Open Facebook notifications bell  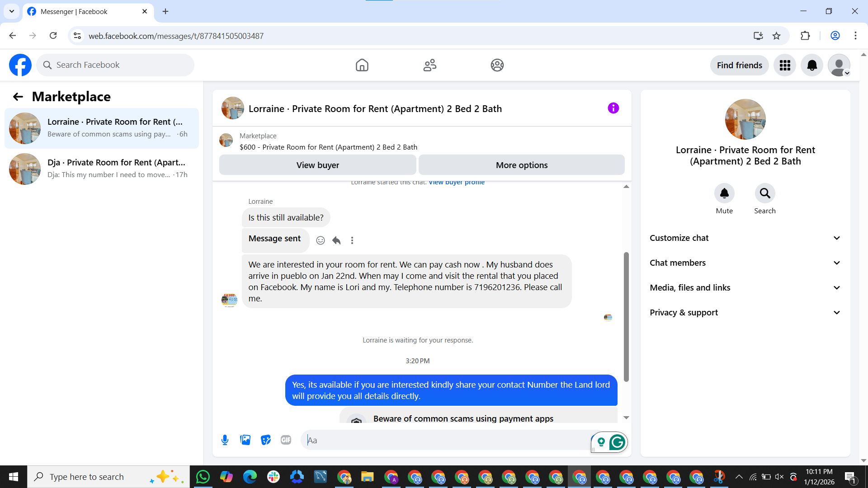(812, 65)
